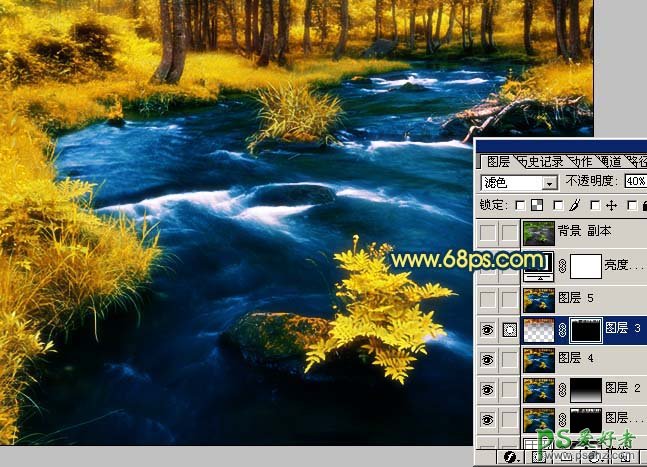Select the 图层 5 layer thumbnail
The image size is (647, 467).
point(539,297)
